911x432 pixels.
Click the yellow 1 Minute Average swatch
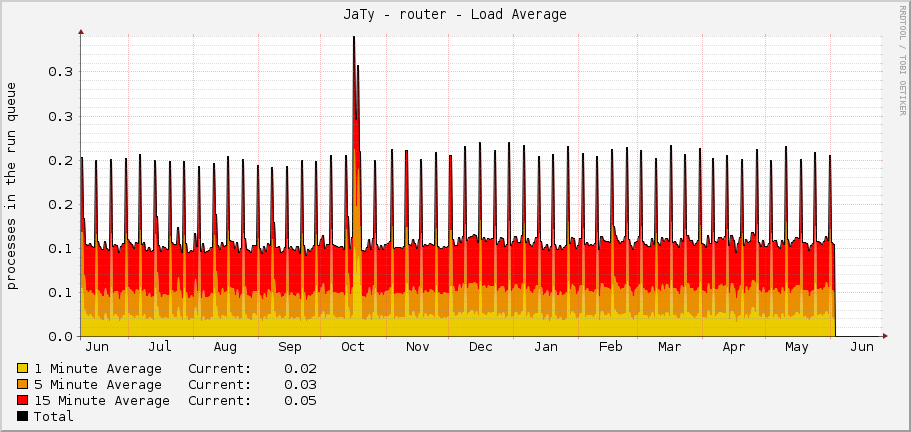23,368
